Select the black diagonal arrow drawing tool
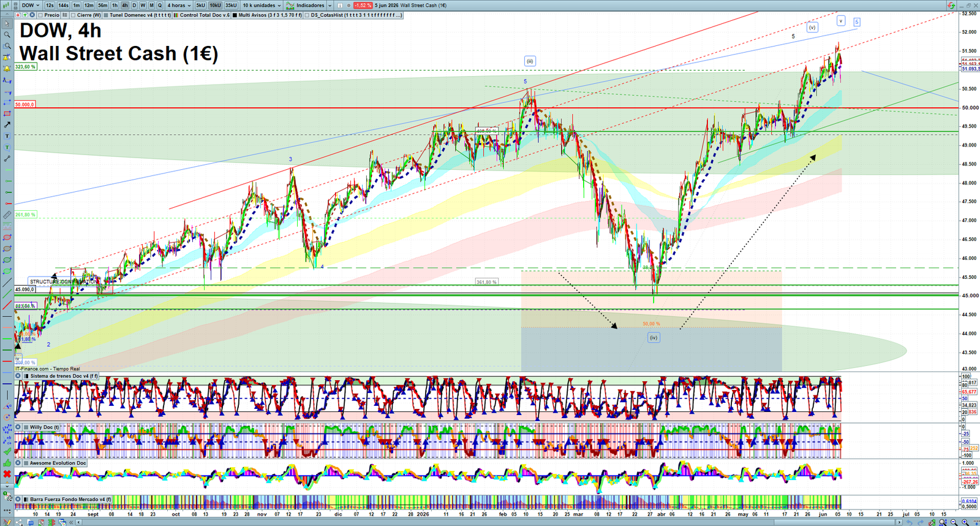This screenshot has height=526, width=980. pyautogui.click(x=7, y=125)
